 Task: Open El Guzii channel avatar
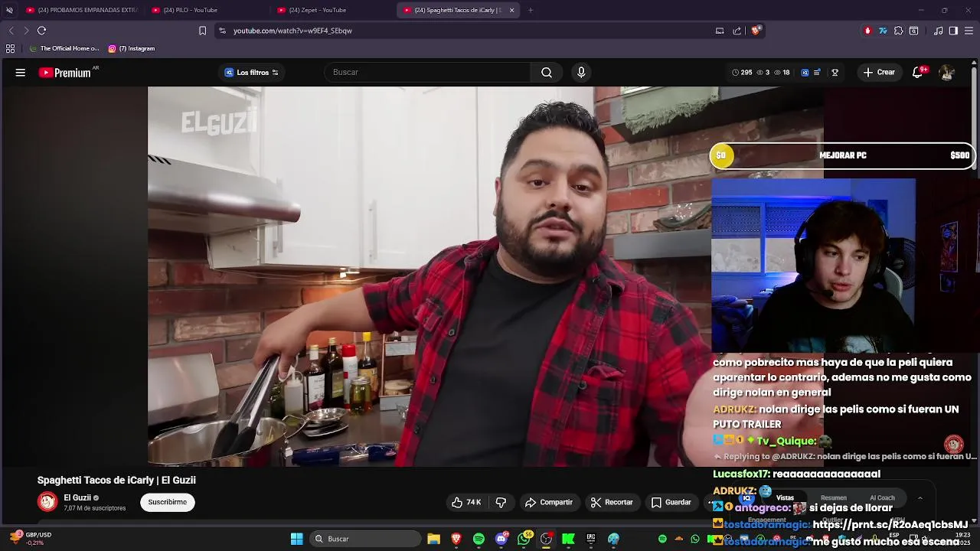coord(47,502)
